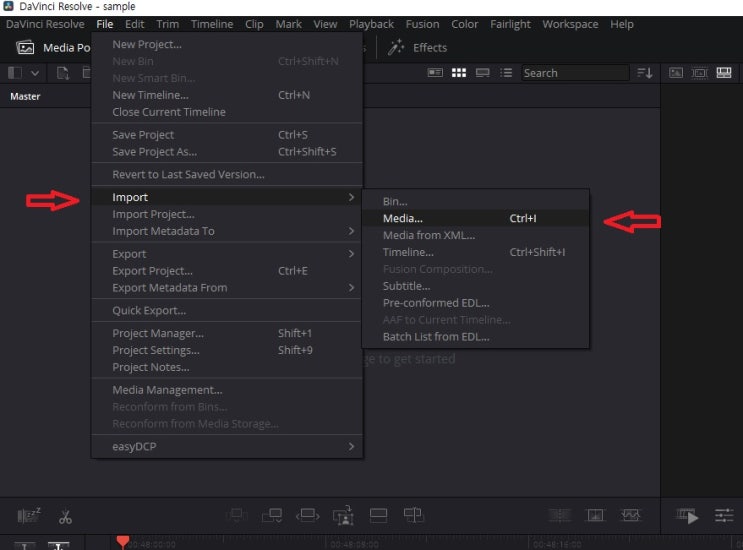Open the Trim menu
Viewport: 743px width, 550px height.
pyautogui.click(x=168, y=24)
